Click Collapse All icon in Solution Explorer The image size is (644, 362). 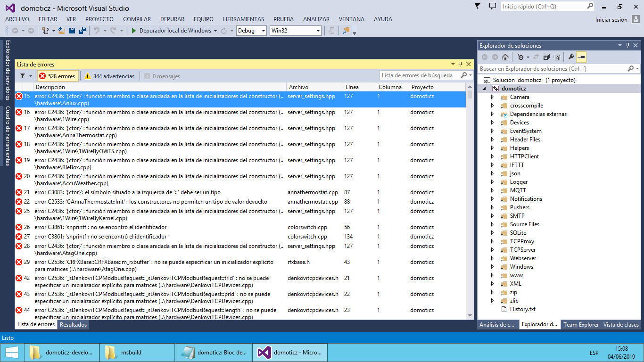[x=546, y=57]
